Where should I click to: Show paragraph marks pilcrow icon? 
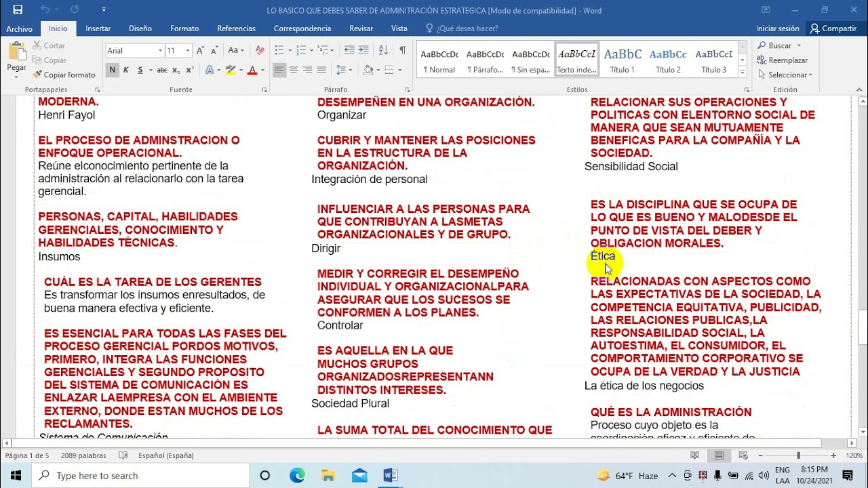click(402, 50)
